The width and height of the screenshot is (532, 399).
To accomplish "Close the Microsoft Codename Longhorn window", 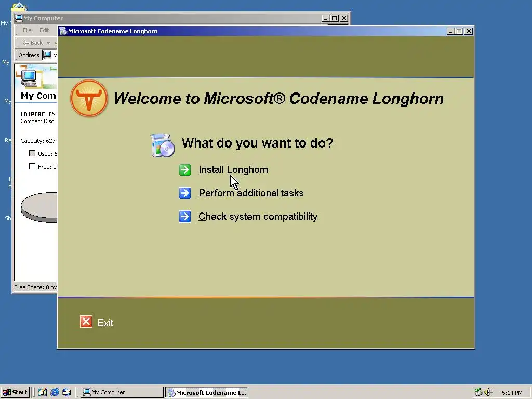I will point(468,31).
